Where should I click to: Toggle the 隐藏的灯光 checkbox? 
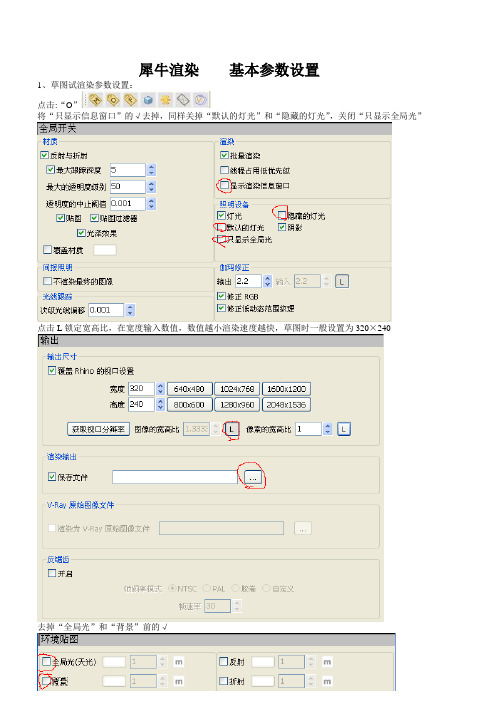pyautogui.click(x=282, y=215)
